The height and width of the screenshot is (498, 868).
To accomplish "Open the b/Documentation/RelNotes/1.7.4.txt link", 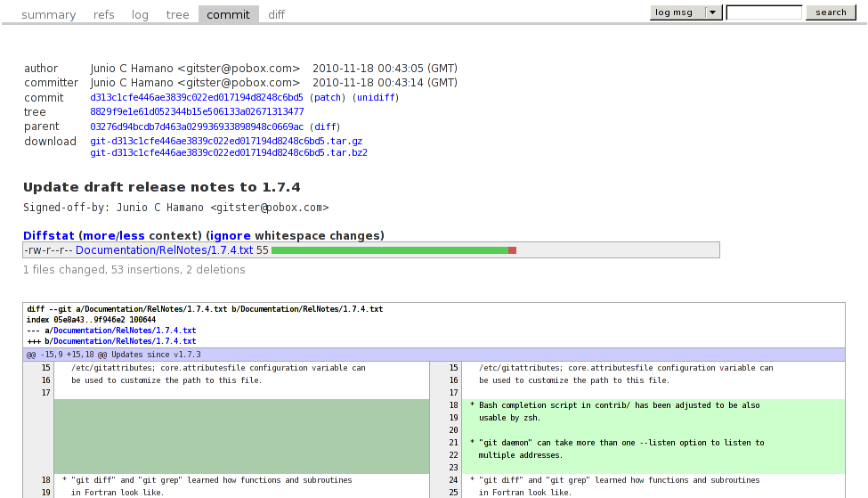I will (x=125, y=341).
